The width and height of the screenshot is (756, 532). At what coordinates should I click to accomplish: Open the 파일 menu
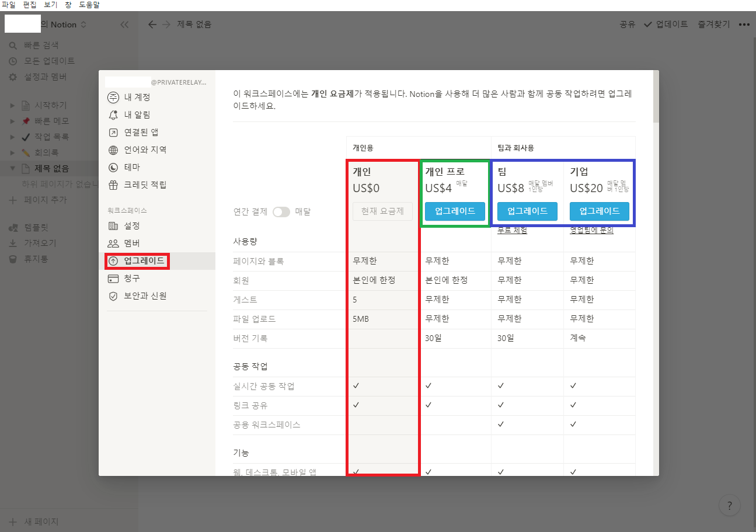[x=9, y=5]
